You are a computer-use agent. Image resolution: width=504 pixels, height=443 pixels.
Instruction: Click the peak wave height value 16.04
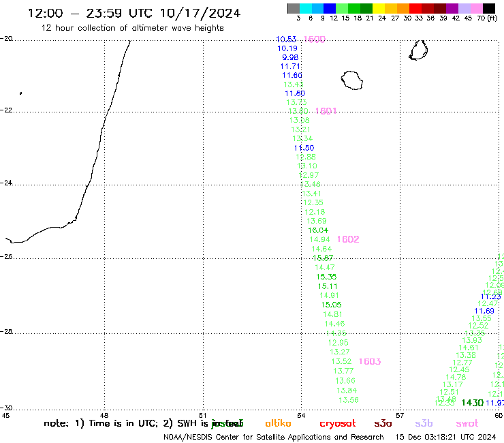pos(318,230)
